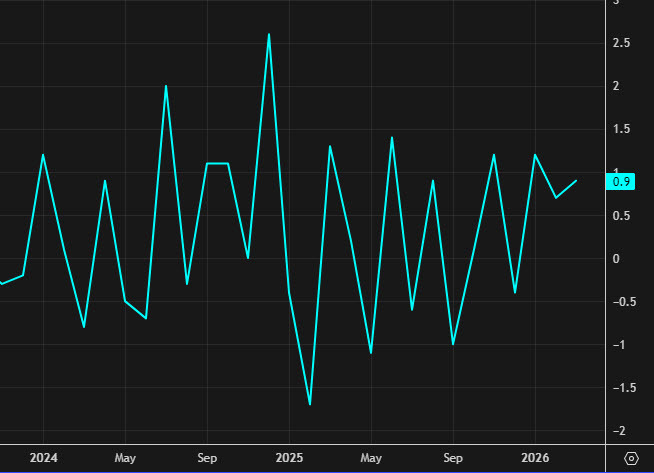Click the 2024 time axis label
The height and width of the screenshot is (473, 654).
tap(44, 458)
